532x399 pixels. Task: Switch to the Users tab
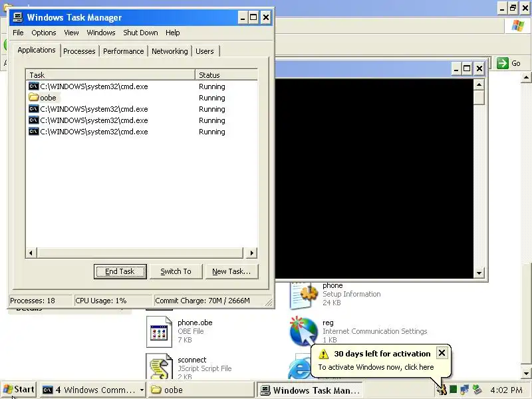(x=205, y=51)
